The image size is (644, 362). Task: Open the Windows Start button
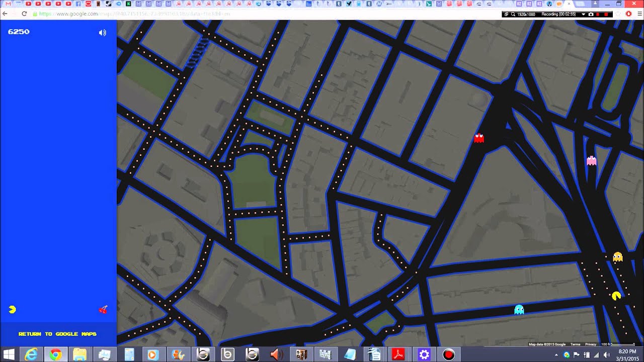[x=9, y=354]
